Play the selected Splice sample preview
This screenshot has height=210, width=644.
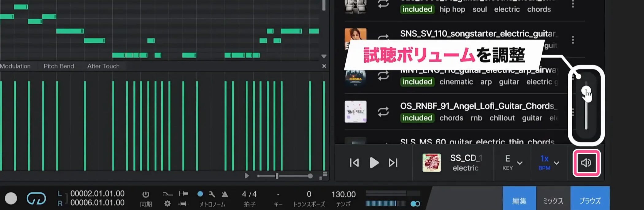(374, 163)
